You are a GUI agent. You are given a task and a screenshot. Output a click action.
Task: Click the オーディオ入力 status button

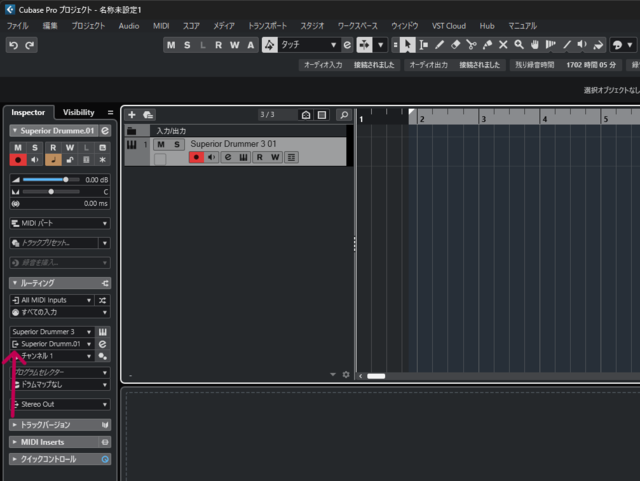pos(321,65)
